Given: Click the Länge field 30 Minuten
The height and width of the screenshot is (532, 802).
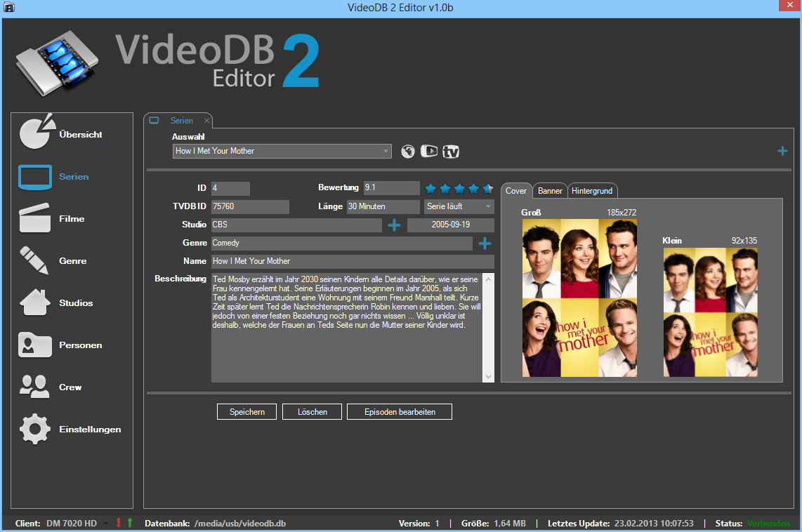Looking at the screenshot, I should pyautogui.click(x=383, y=206).
